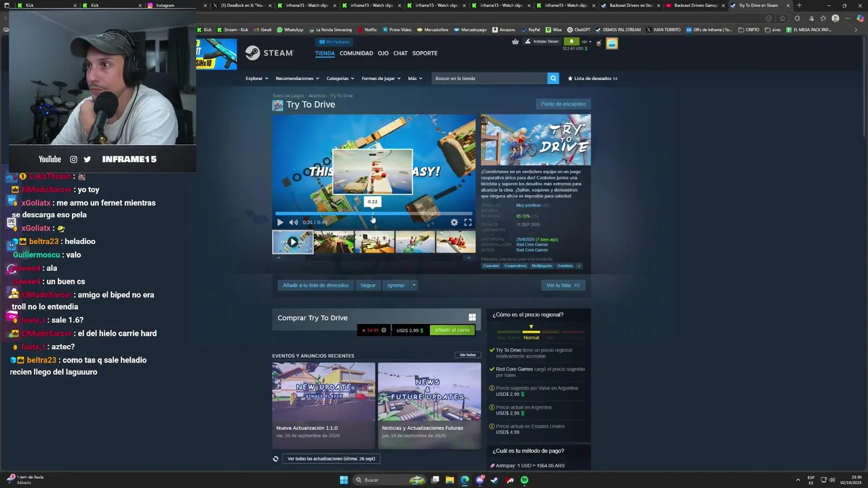Go to the TIENDA menu item

point(325,54)
